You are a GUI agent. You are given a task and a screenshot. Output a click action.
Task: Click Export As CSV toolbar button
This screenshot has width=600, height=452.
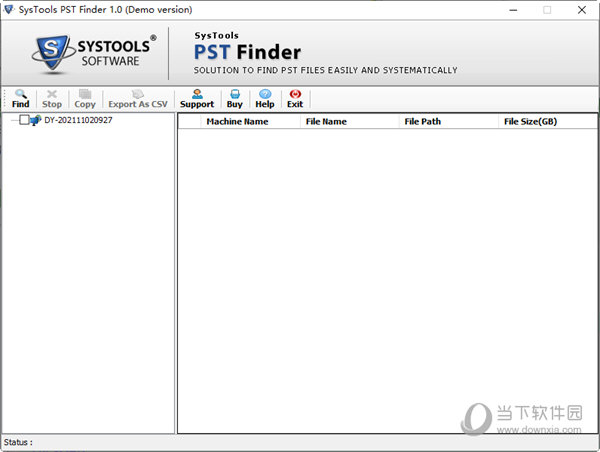(138, 99)
